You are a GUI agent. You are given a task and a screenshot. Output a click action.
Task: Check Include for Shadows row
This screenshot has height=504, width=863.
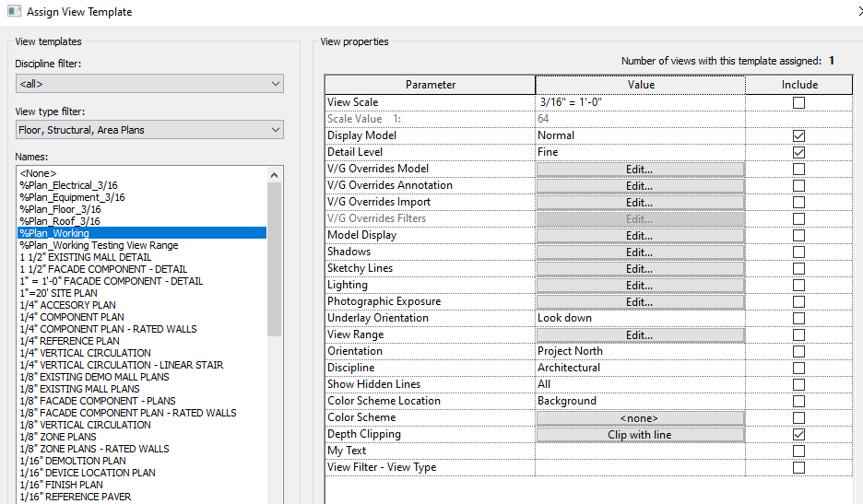(x=798, y=252)
